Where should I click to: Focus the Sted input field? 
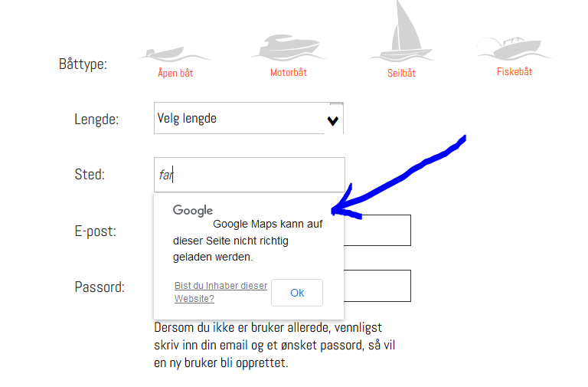click(x=250, y=175)
